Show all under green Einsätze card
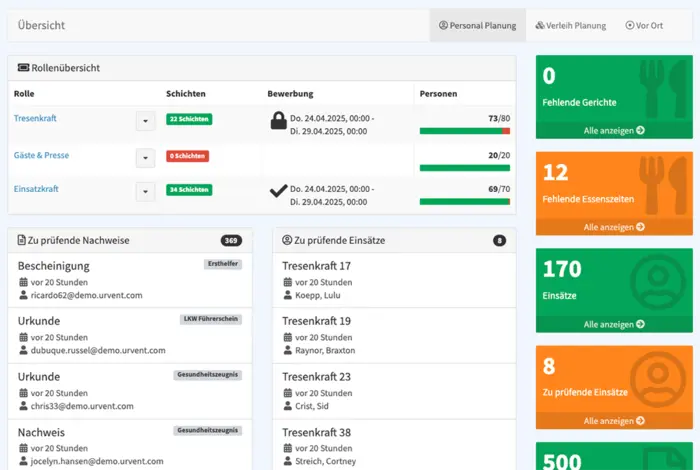The height and width of the screenshot is (470, 700). pos(614,324)
